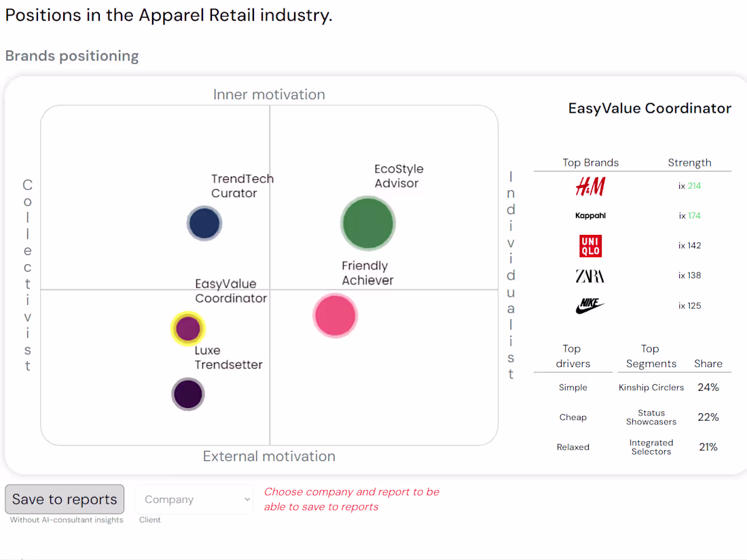Click the Simple driver label
The image size is (747, 560).
pyautogui.click(x=572, y=387)
